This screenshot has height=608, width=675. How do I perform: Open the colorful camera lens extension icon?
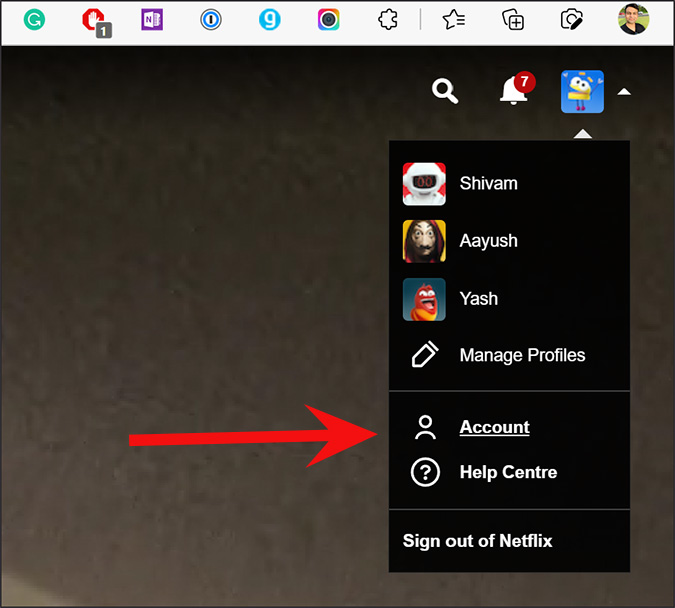[328, 19]
